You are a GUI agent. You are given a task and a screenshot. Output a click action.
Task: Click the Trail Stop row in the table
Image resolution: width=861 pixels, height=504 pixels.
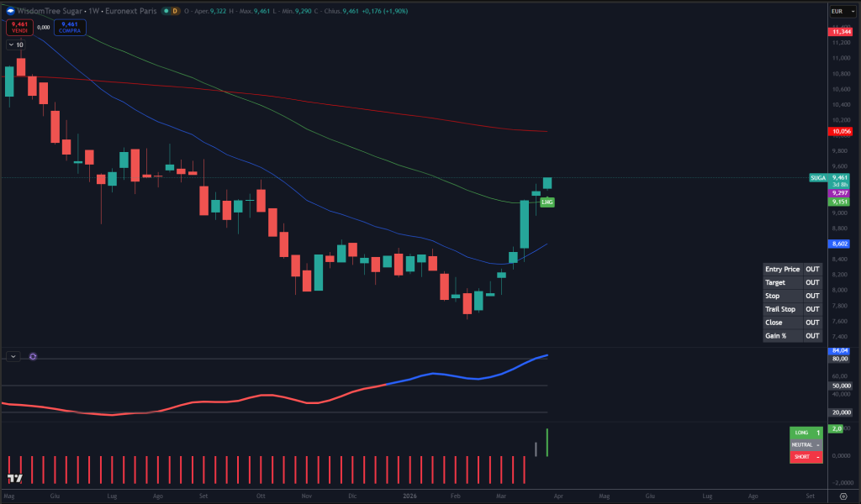792,309
